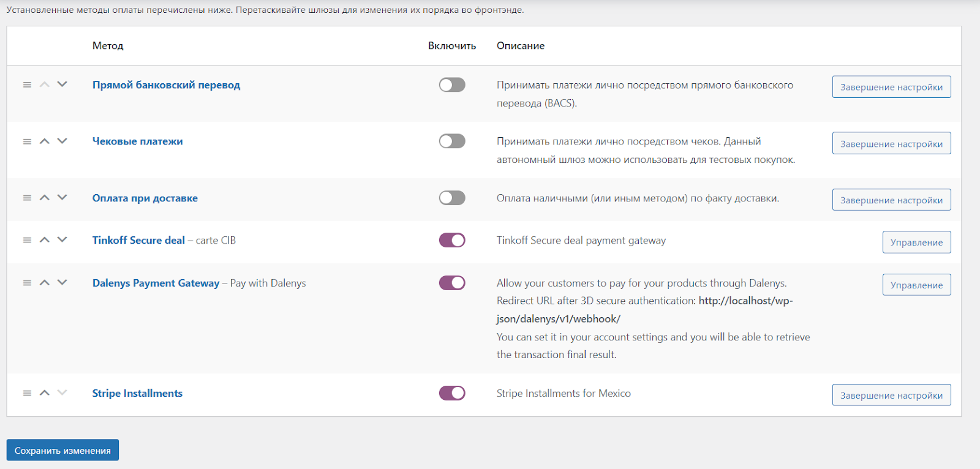Image resolution: width=980 pixels, height=469 pixels.
Task: Click Завершение настройки for Чековые платежи
Action: click(891, 143)
